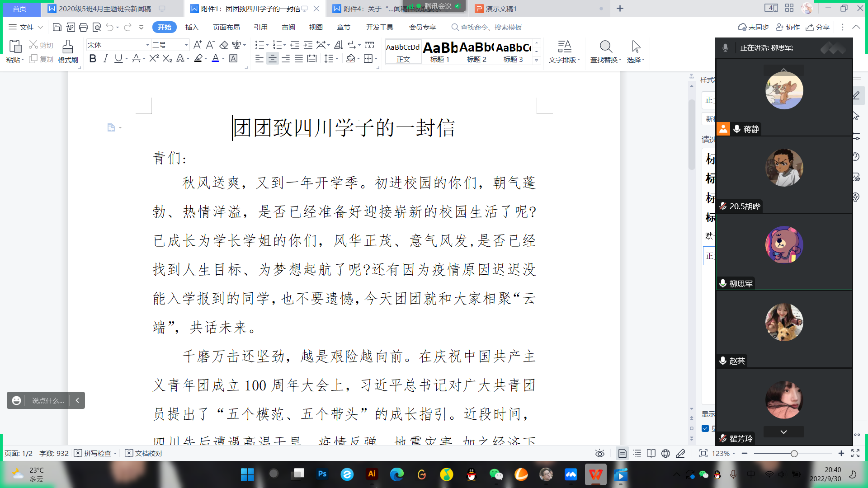868x488 pixels.
Task: Click the print icon in quick toolbar
Action: pyautogui.click(x=83, y=28)
